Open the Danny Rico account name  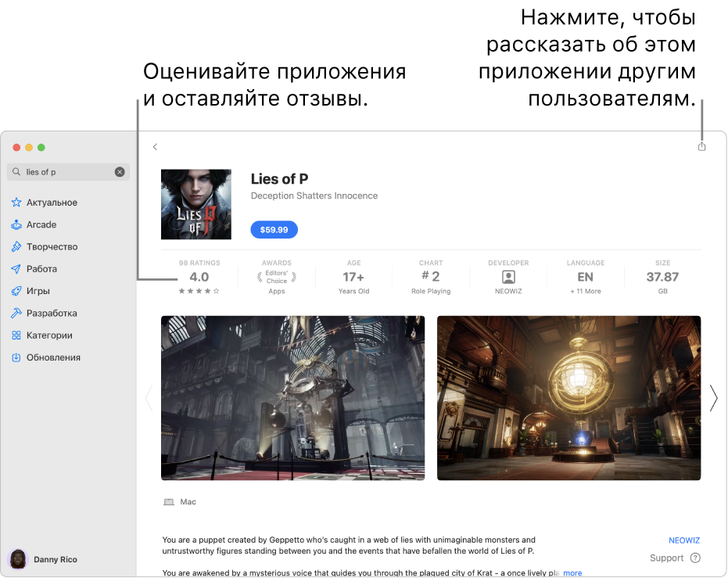pos(56,559)
